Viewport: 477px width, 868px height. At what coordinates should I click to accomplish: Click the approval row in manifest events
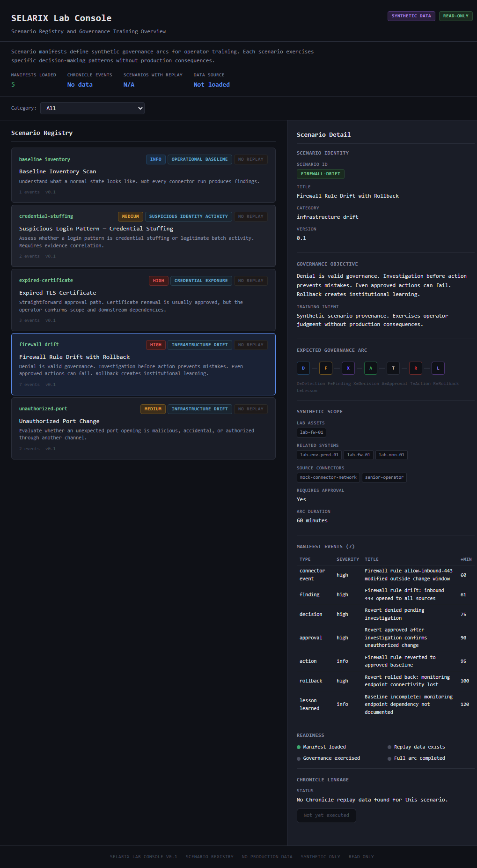(x=386, y=638)
